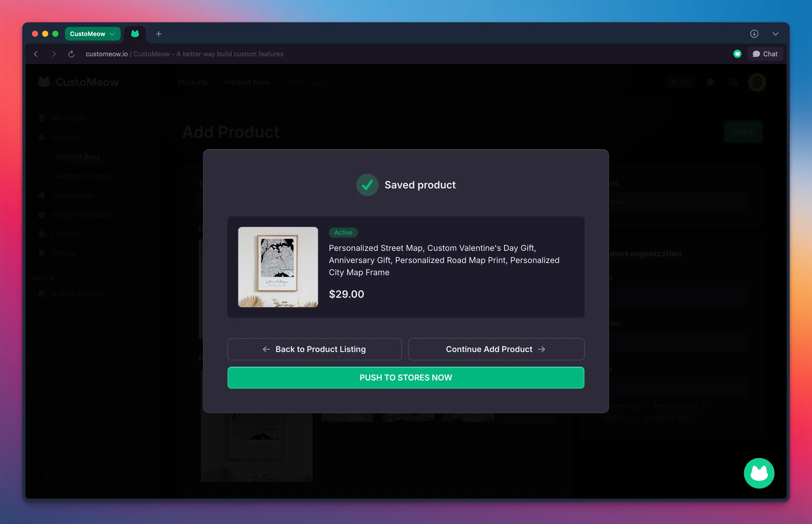812x524 pixels.
Task: Click the help question mark icon
Action: point(46,478)
